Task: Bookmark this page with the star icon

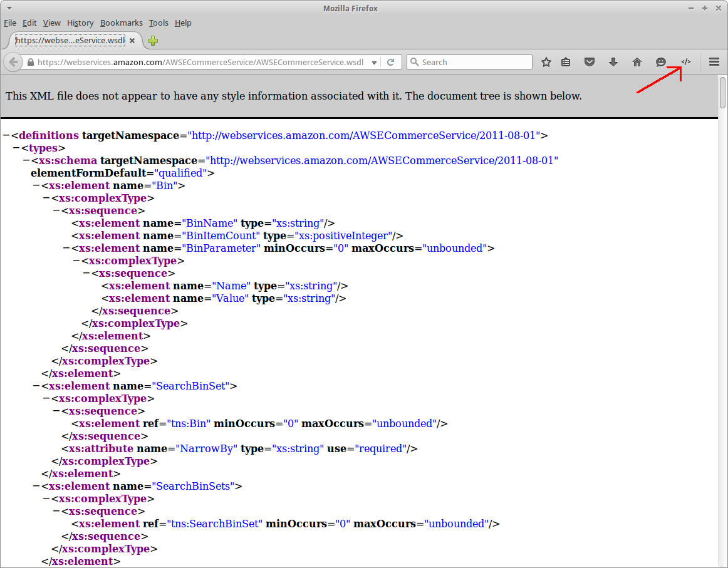Action: tap(546, 62)
